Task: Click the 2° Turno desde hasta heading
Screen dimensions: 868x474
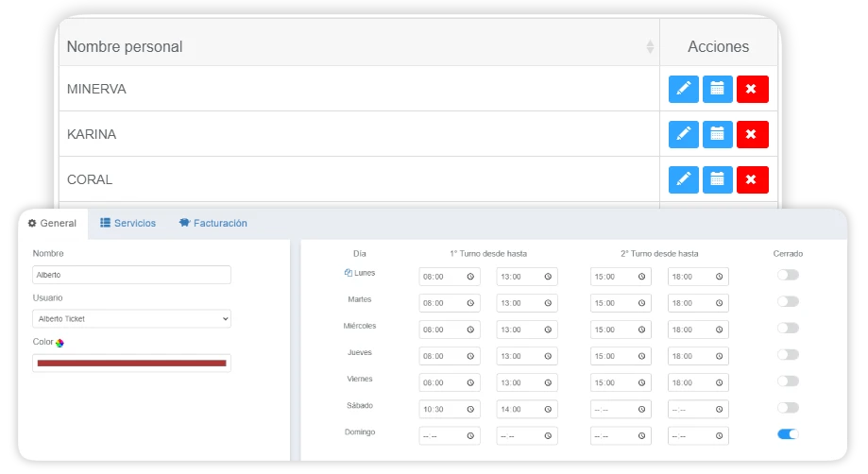Action: (x=659, y=254)
